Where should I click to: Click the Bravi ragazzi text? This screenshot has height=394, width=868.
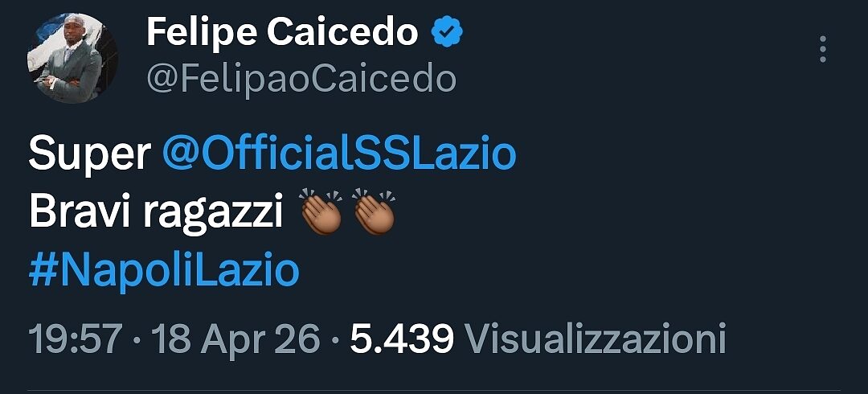click(x=157, y=213)
